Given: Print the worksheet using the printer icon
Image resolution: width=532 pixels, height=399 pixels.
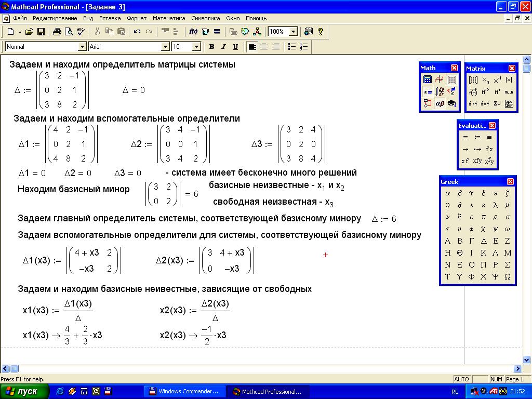Looking at the screenshot, I should click(57, 32).
